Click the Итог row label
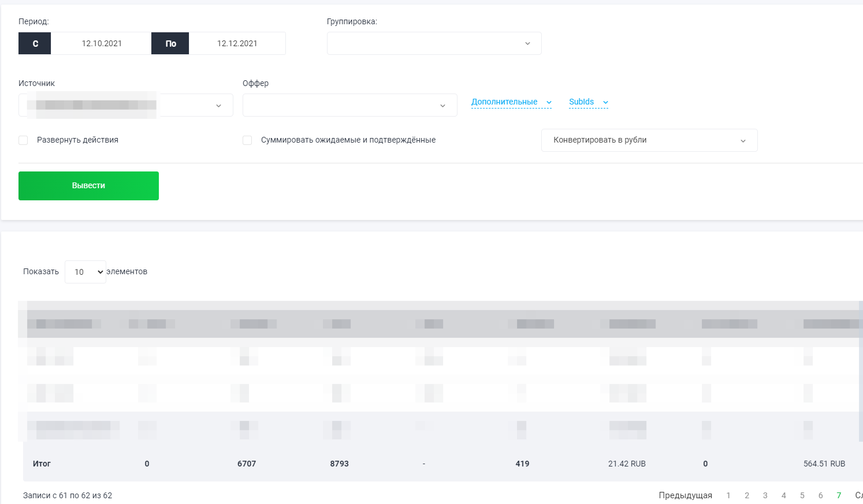The height and width of the screenshot is (504, 863). pos(42,464)
